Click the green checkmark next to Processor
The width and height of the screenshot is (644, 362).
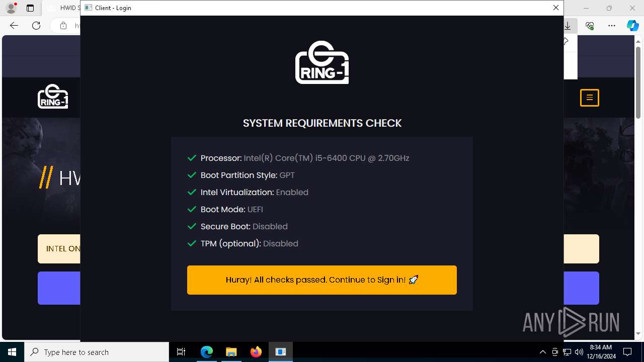tap(192, 158)
